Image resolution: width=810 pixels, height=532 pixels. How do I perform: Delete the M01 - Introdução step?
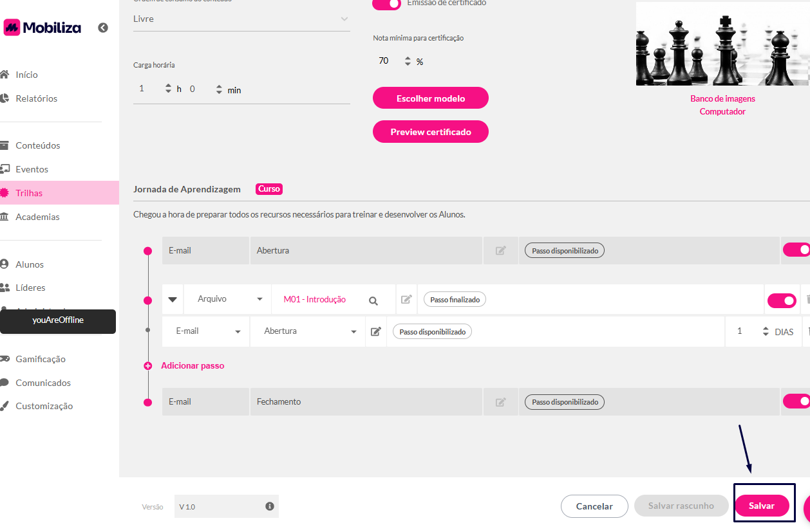click(x=807, y=300)
